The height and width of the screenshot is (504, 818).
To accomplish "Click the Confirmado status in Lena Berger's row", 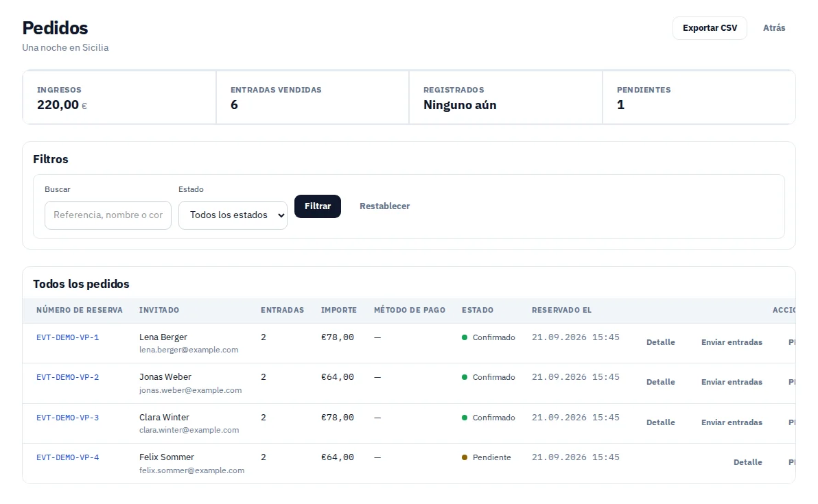I will pyautogui.click(x=489, y=338).
